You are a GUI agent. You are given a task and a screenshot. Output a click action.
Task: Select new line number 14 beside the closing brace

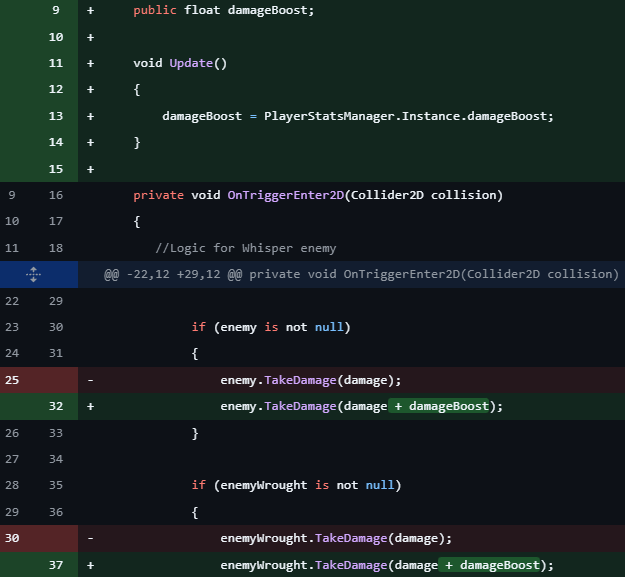(x=56, y=142)
